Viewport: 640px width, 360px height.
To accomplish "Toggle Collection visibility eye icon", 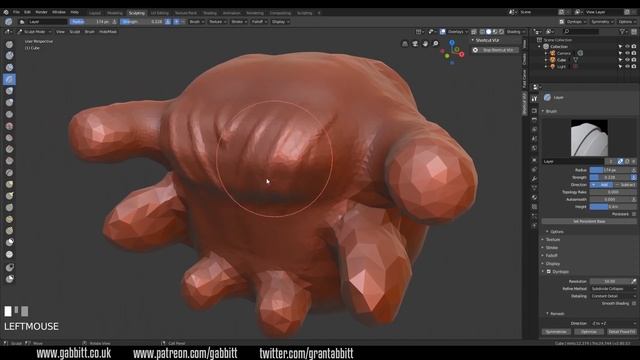I will pyautogui.click(x=627, y=47).
